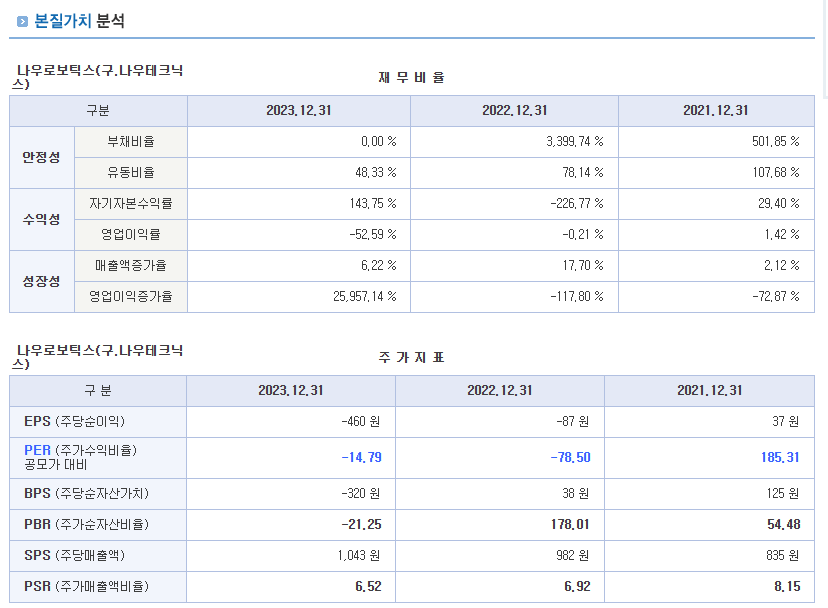
Task: Click the 부채비율 row label
Action: 131,142
